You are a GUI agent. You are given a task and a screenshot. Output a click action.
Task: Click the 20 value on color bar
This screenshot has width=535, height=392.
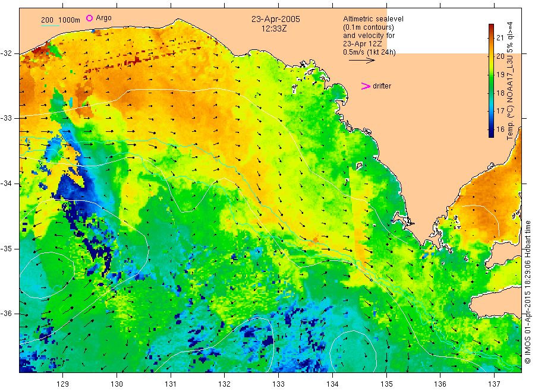(500, 56)
